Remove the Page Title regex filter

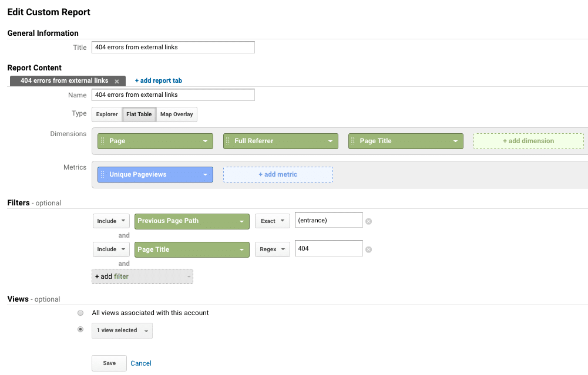point(369,249)
